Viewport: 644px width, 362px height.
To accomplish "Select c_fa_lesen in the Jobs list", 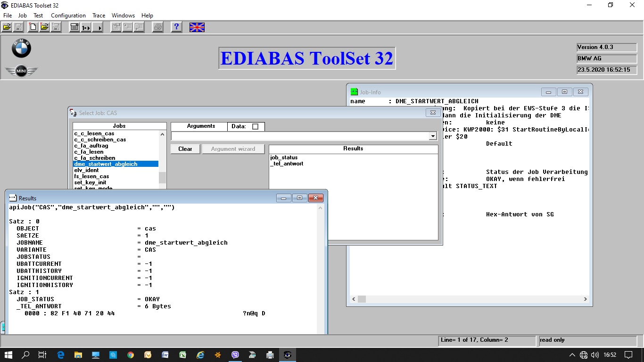I will [x=89, y=152].
